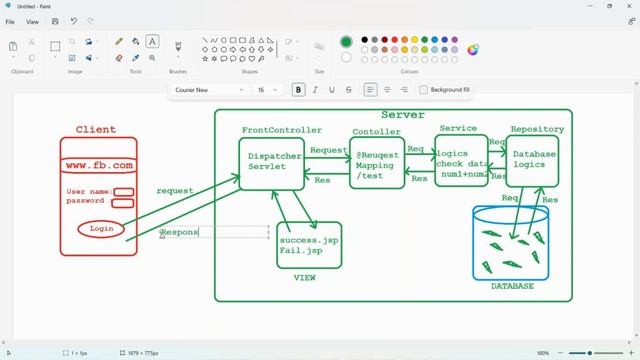Open the View menu
This screenshot has height=360, width=640.
pos(32,22)
